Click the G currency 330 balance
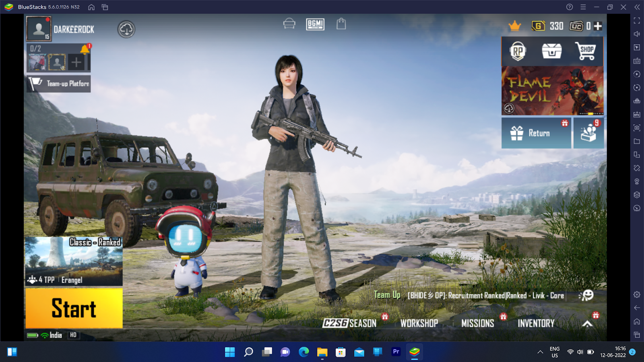Screen dimensions: 644x362 (547, 26)
